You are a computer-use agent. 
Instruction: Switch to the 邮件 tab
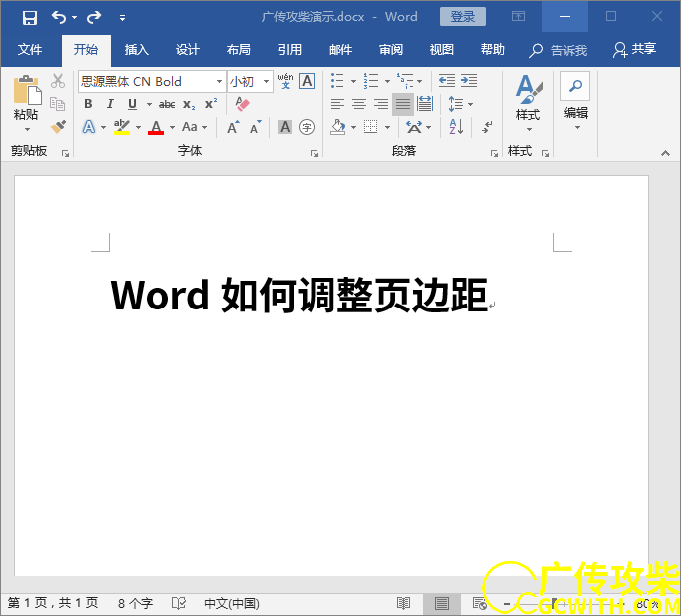[340, 50]
